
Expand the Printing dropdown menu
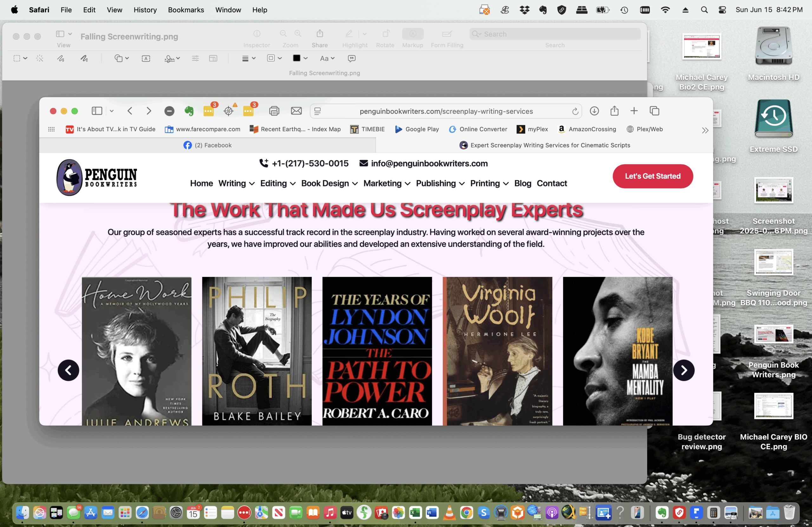pyautogui.click(x=489, y=183)
